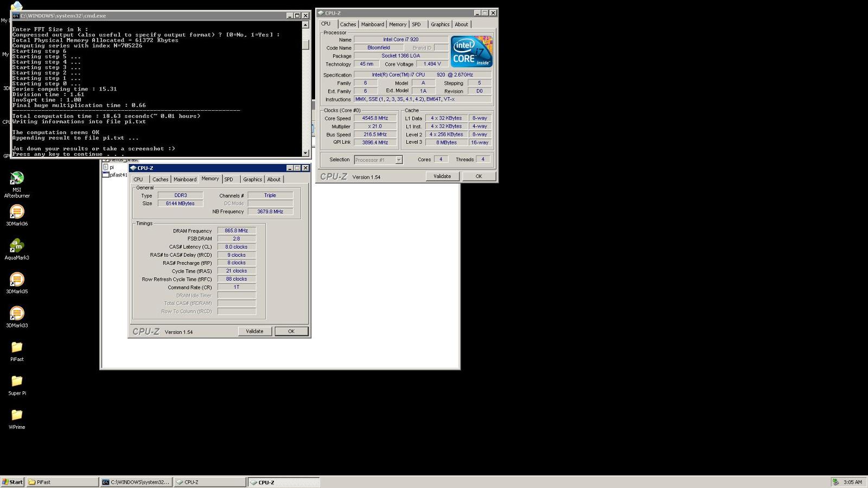Viewport: 868px width, 488px height.
Task: Click the cmd.exe title bar icon
Action: pos(16,16)
